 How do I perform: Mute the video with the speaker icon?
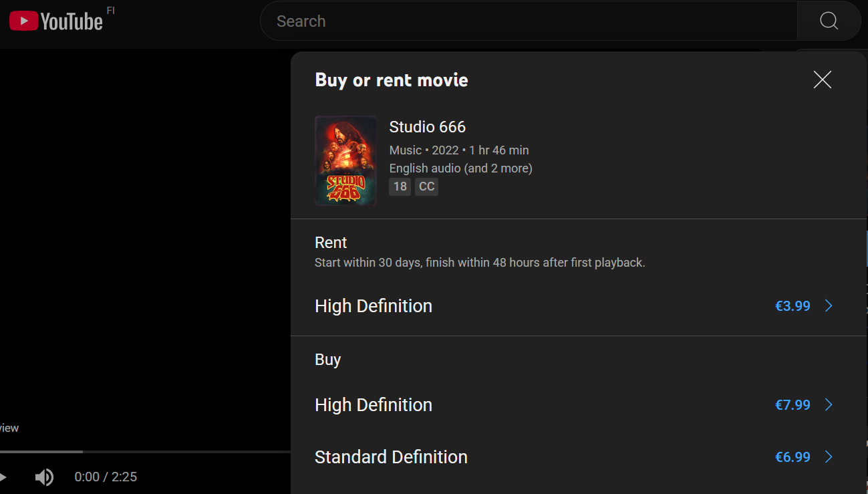[44, 477]
